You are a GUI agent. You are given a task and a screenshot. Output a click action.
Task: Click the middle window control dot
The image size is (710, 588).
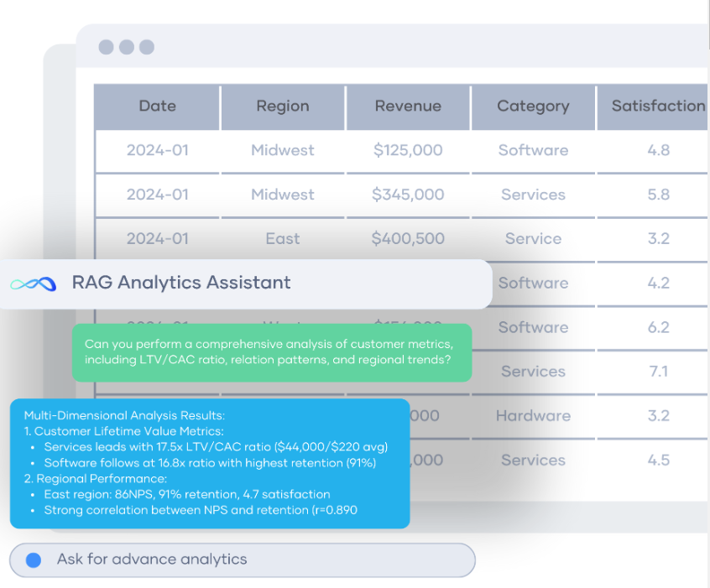(x=126, y=47)
